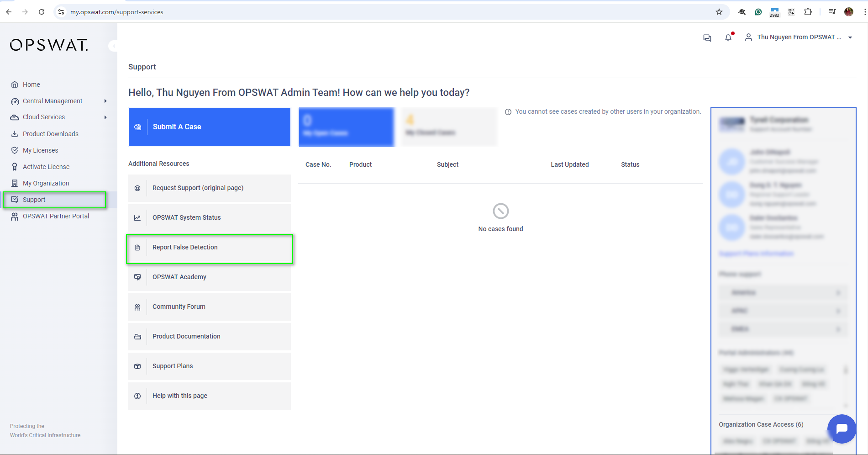Viewport: 868px width, 455px height.
Task: Select the My Open Cases card
Action: pos(346,127)
